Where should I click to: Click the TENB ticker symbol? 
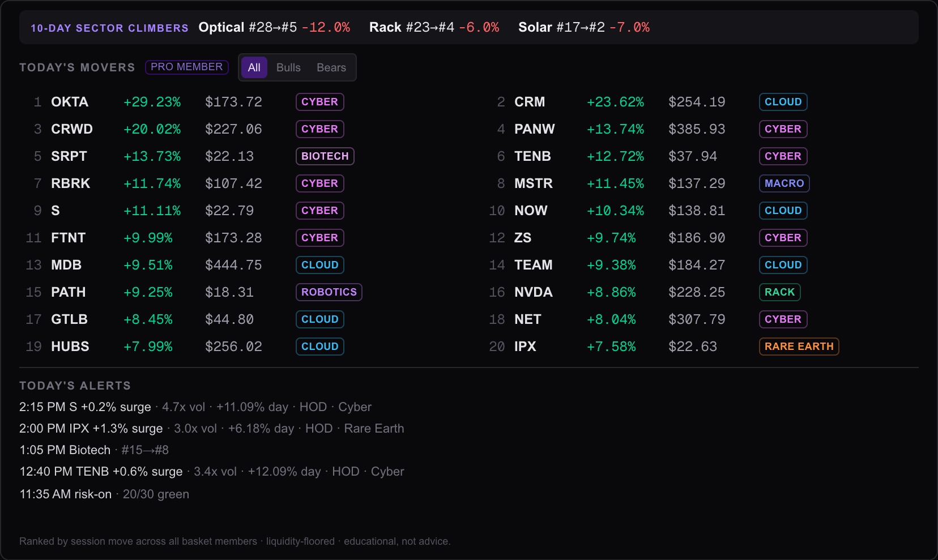(x=532, y=156)
